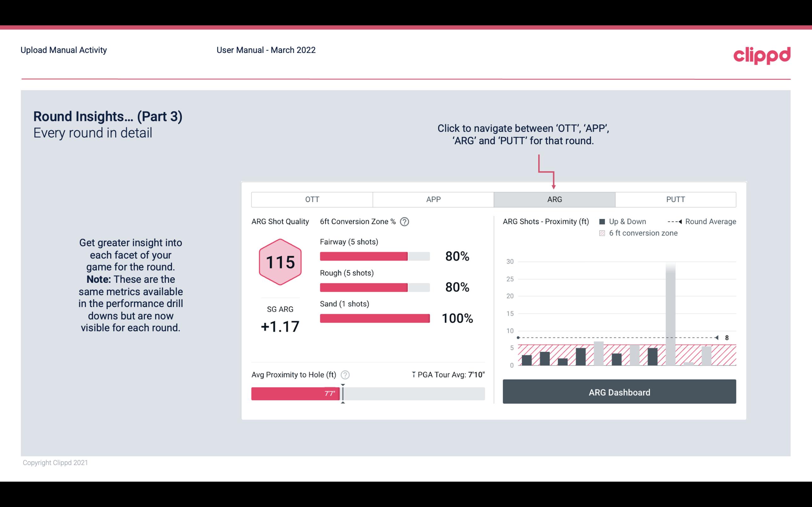Screen dimensions: 812x507
Task: Select the OTT tab
Action: click(x=312, y=199)
